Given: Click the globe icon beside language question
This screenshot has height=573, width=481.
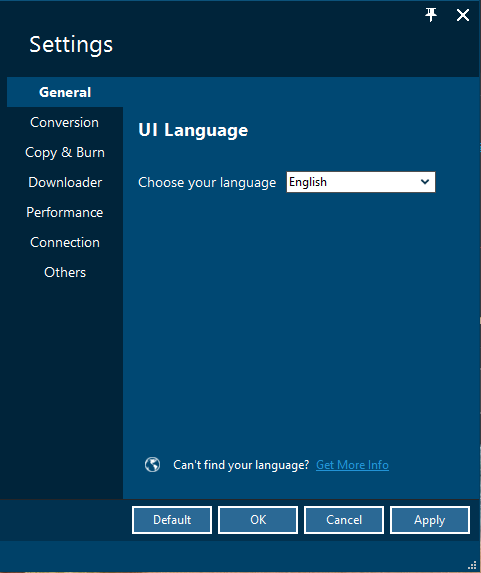Looking at the screenshot, I should [152, 465].
